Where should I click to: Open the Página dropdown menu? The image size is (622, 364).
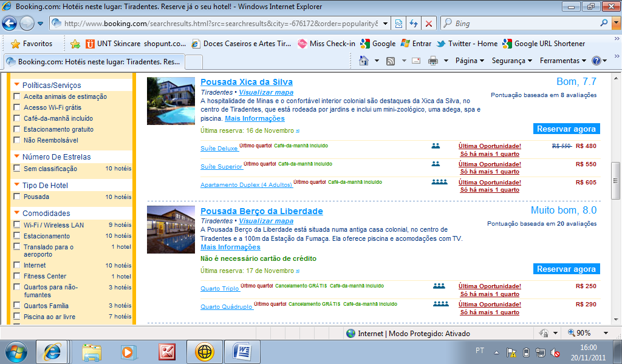(470, 61)
